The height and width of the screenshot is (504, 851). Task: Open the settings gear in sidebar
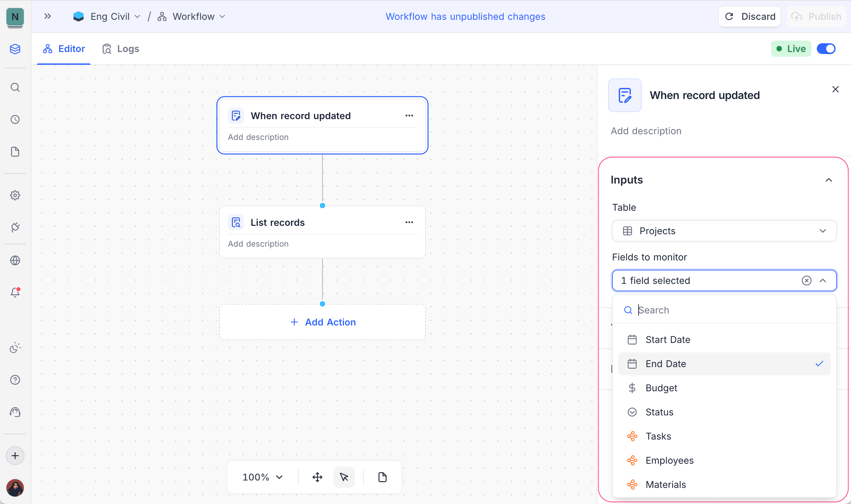coord(15,195)
